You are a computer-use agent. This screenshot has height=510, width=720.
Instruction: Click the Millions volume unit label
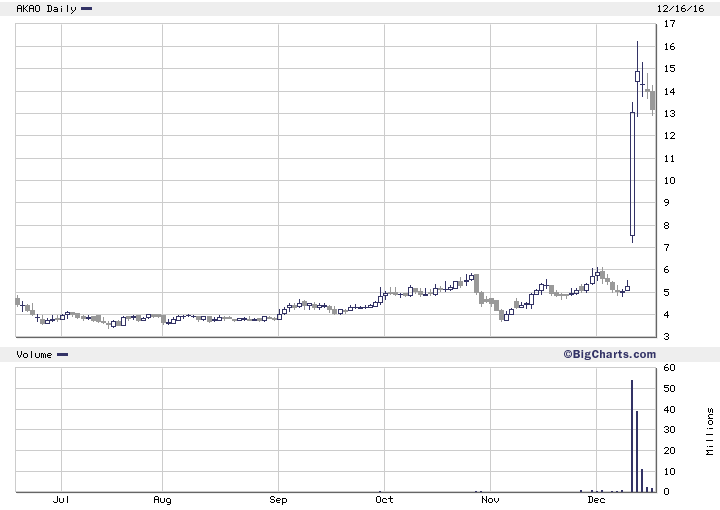coord(710,431)
